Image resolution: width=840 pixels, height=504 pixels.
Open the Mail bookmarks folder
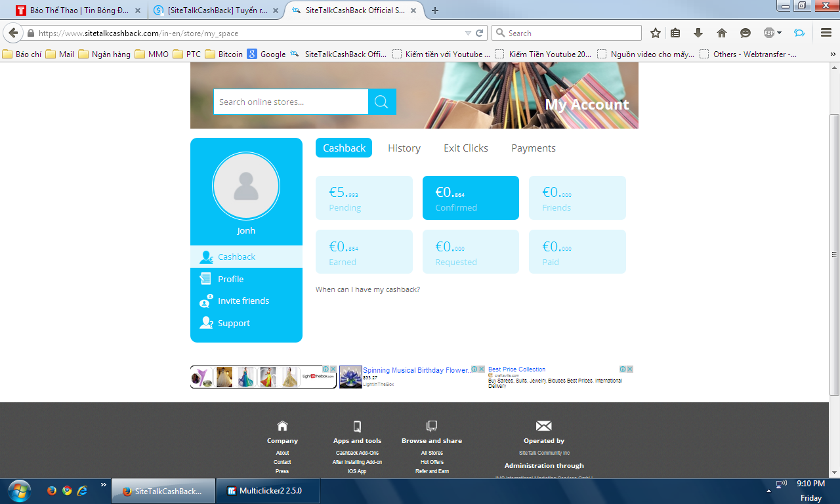point(60,54)
